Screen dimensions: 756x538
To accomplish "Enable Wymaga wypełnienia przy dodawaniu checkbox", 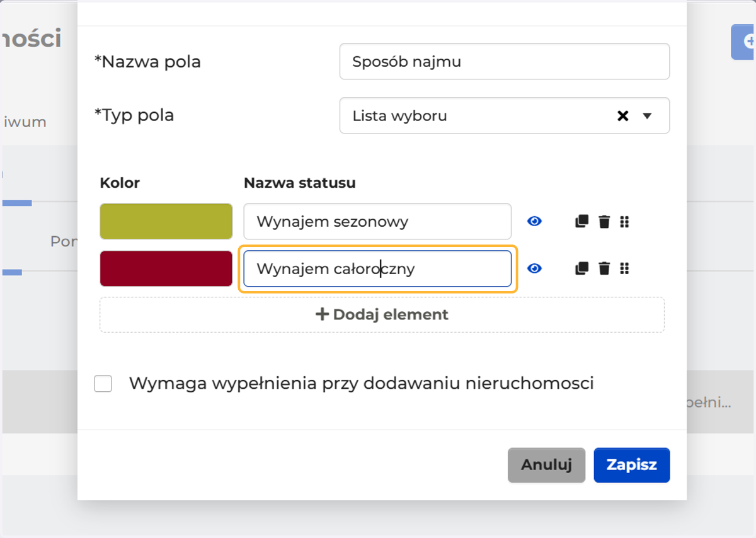I will 103,384.
